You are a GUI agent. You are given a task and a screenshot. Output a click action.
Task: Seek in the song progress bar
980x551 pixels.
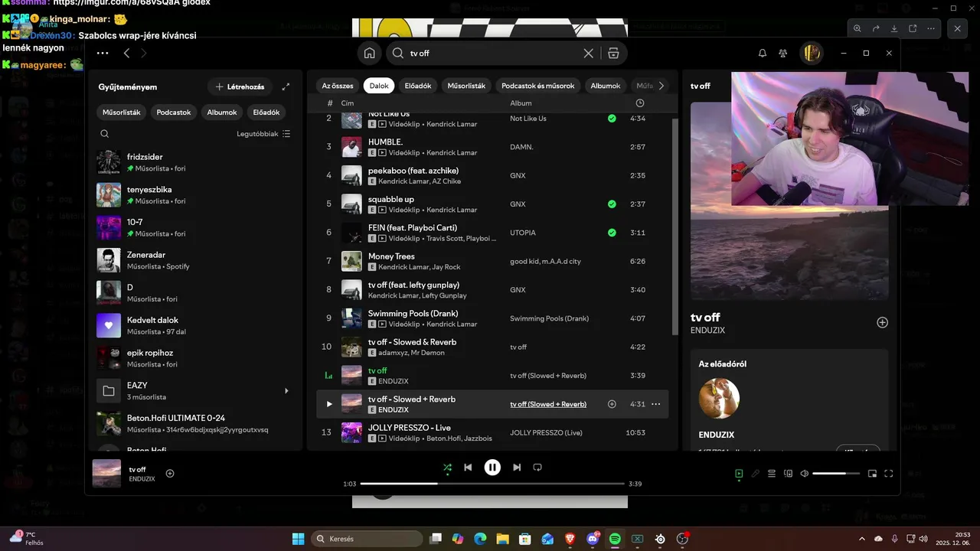click(492, 484)
